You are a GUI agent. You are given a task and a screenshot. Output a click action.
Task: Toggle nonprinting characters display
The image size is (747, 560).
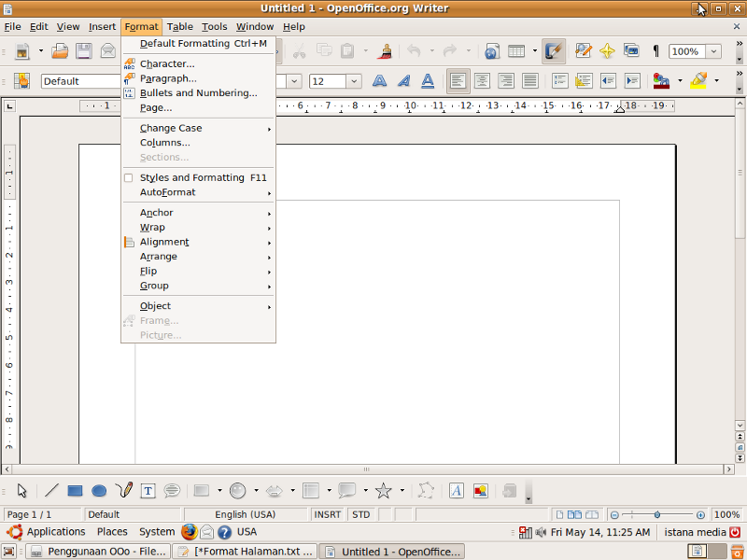tap(655, 51)
